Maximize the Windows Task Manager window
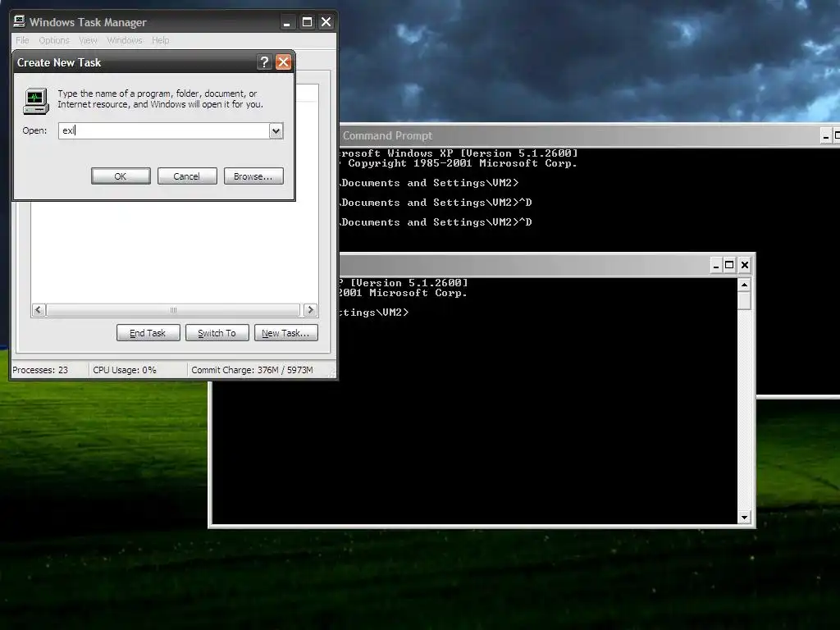This screenshot has height=630, width=840. point(307,22)
